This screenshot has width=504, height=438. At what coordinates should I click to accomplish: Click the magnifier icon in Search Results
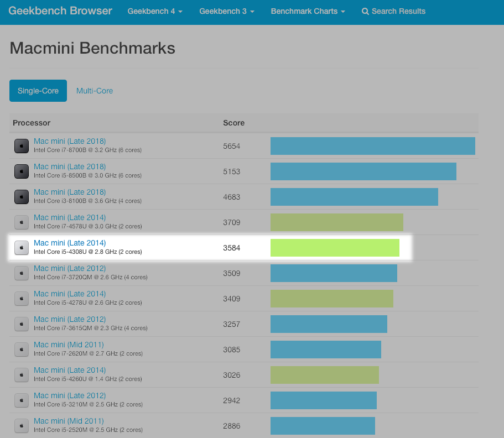pyautogui.click(x=365, y=12)
